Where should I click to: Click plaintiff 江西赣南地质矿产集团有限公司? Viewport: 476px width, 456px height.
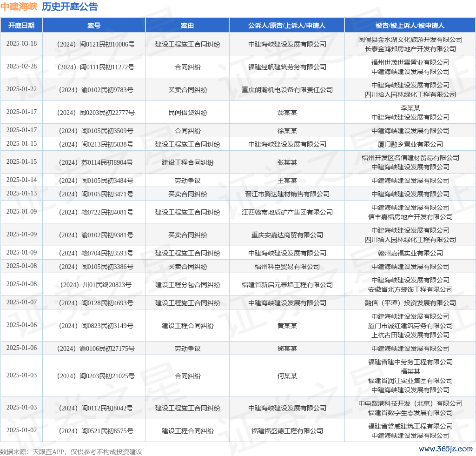coord(287,212)
